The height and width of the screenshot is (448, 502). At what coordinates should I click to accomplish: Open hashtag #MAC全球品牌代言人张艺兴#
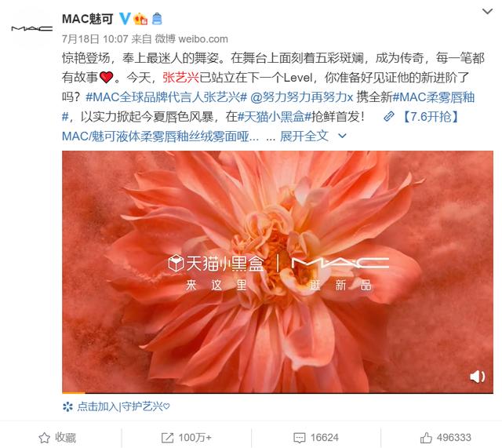[166, 97]
